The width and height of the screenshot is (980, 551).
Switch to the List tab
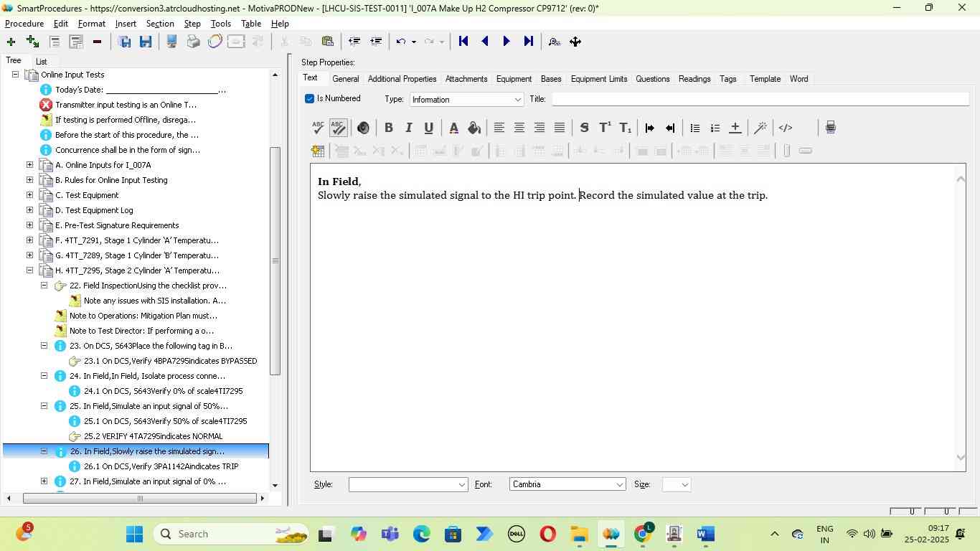(42, 62)
